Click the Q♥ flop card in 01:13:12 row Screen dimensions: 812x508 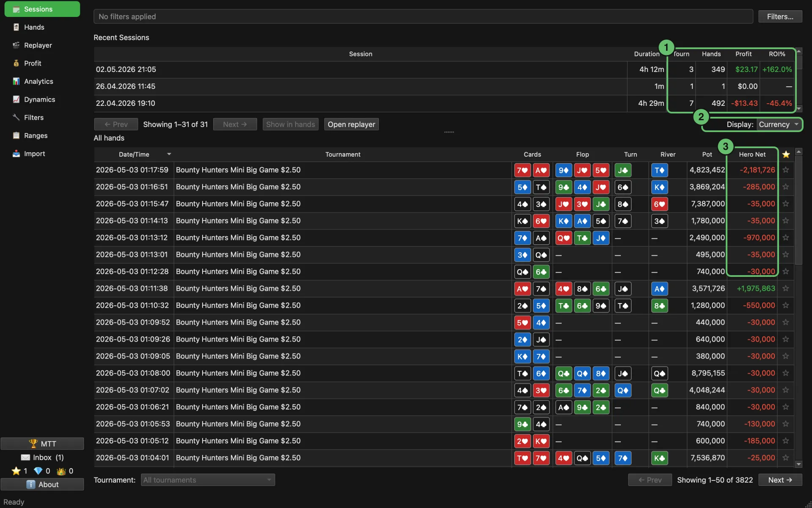(563, 238)
